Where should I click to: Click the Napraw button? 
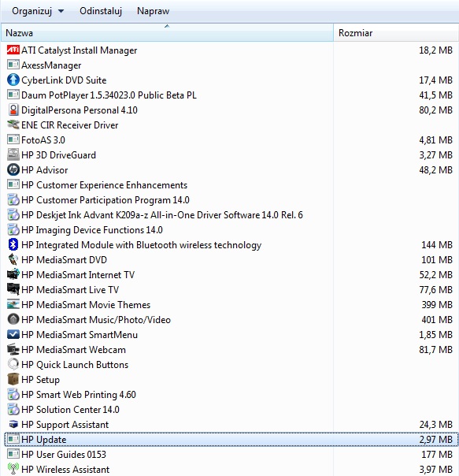click(154, 11)
